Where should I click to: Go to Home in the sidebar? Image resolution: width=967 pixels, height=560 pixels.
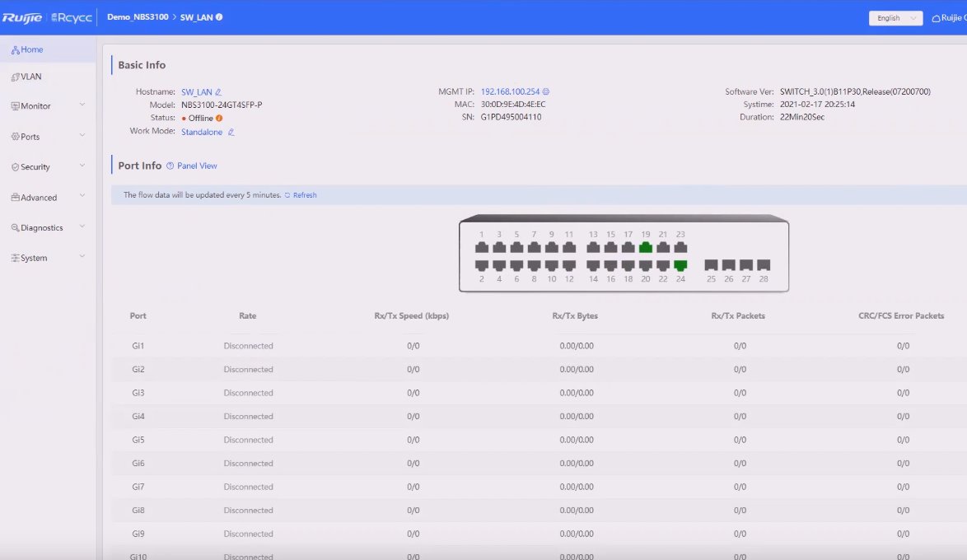[31, 49]
